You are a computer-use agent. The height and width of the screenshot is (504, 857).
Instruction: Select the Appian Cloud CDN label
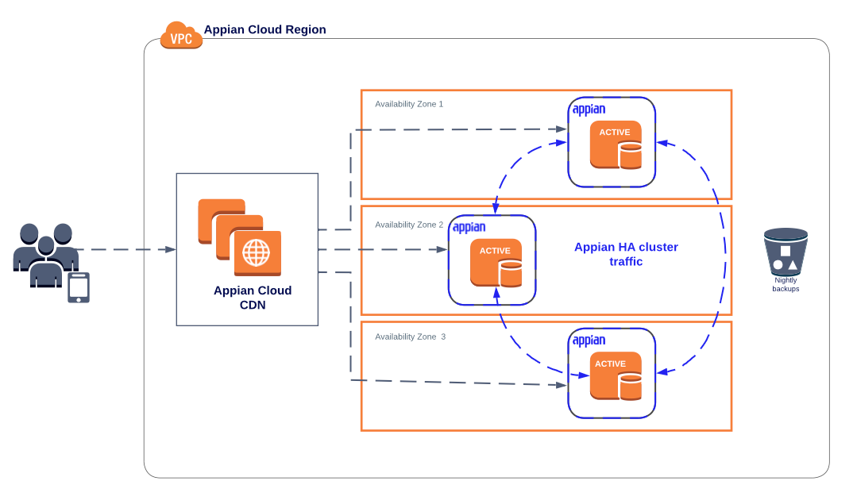(x=253, y=298)
